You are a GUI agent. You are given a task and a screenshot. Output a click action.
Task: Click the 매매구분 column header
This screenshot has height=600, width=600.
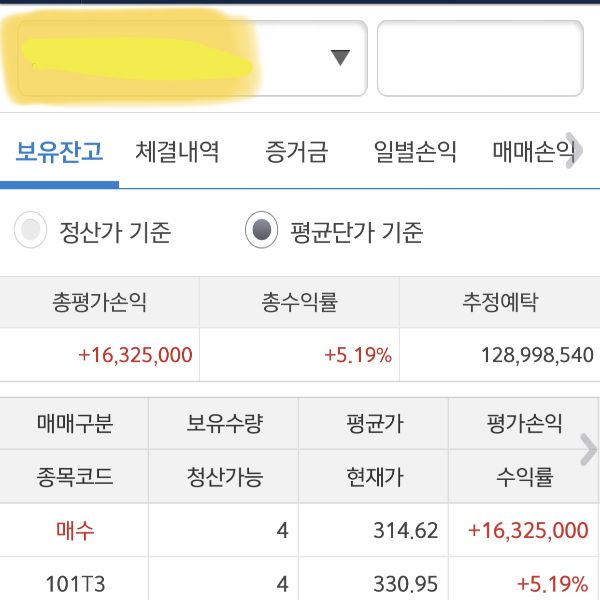[74, 423]
